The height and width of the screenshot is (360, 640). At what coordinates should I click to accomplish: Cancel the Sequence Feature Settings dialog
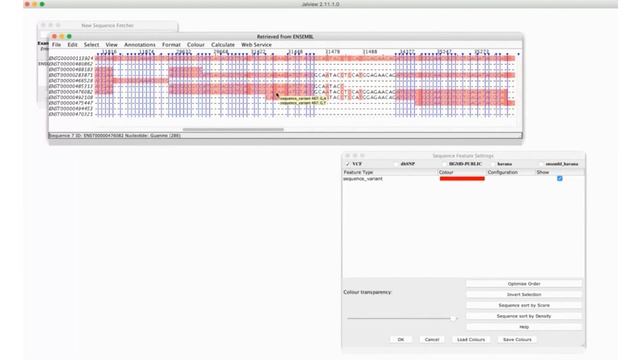pyautogui.click(x=432, y=340)
